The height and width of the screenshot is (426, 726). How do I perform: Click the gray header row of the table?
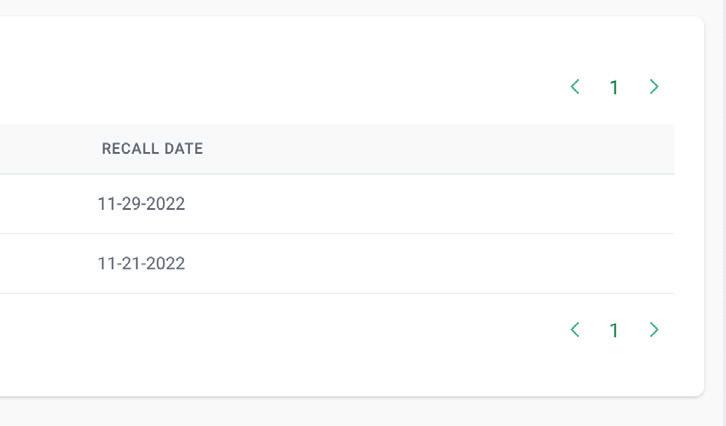pos(337,149)
